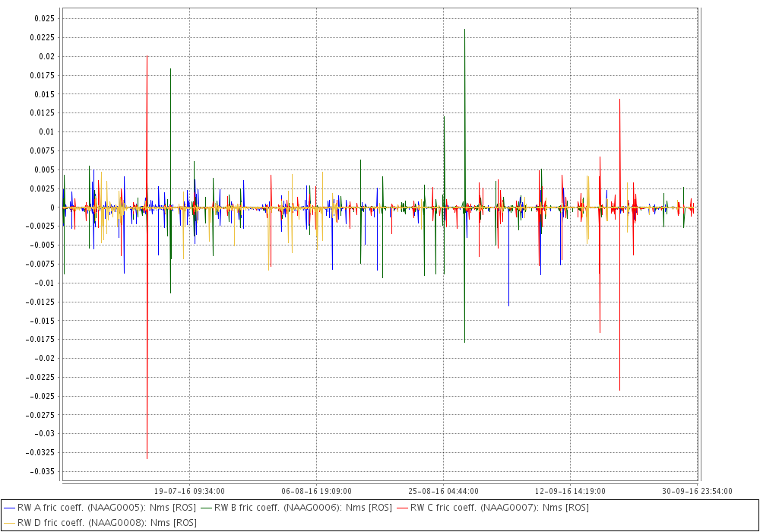760x532 pixels.
Task: Click the RW C fric coeff. legend entry
Action: point(492,508)
